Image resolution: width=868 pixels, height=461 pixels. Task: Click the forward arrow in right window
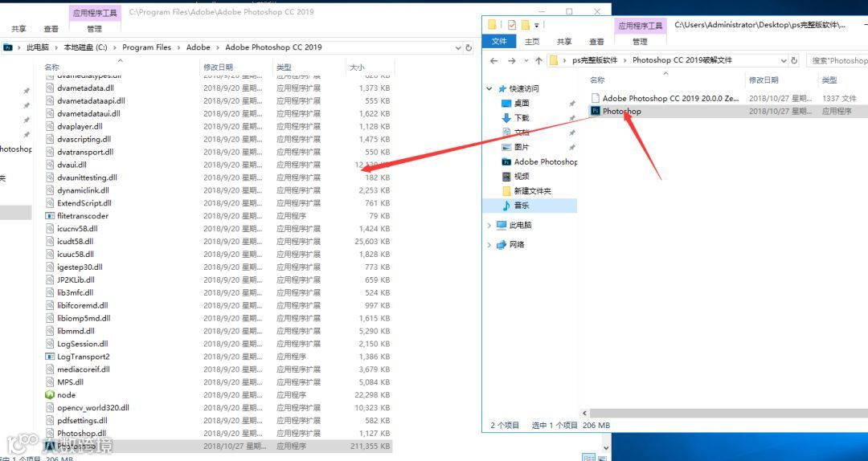click(x=511, y=61)
